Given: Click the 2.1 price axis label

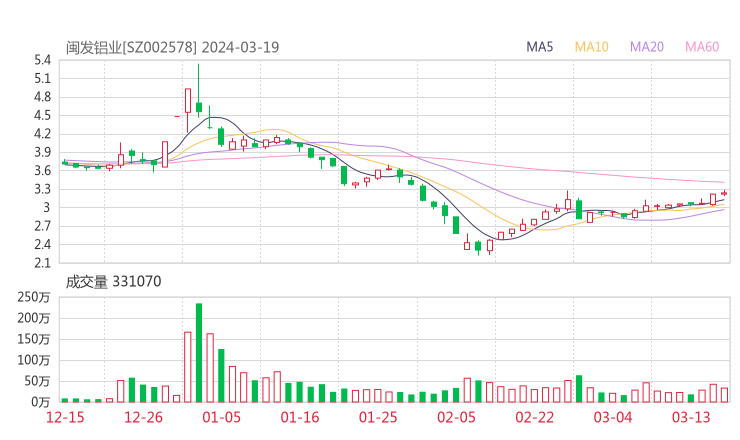Looking at the screenshot, I should pyautogui.click(x=42, y=263).
